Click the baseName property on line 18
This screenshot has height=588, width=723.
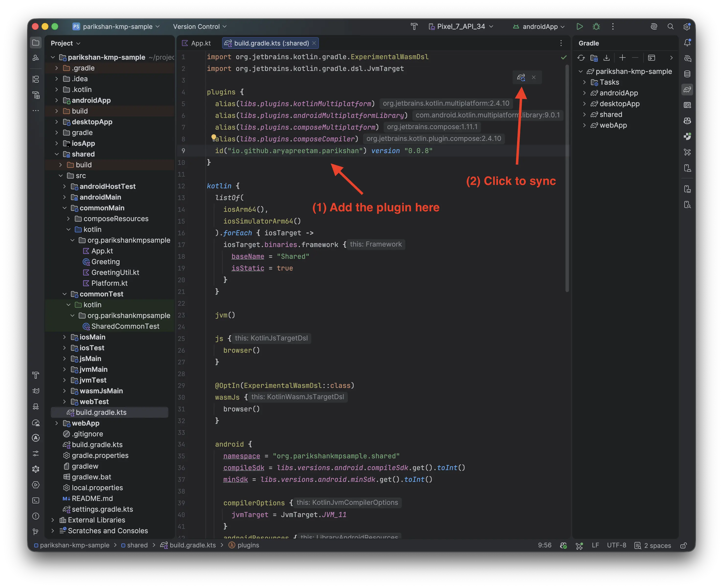248,256
